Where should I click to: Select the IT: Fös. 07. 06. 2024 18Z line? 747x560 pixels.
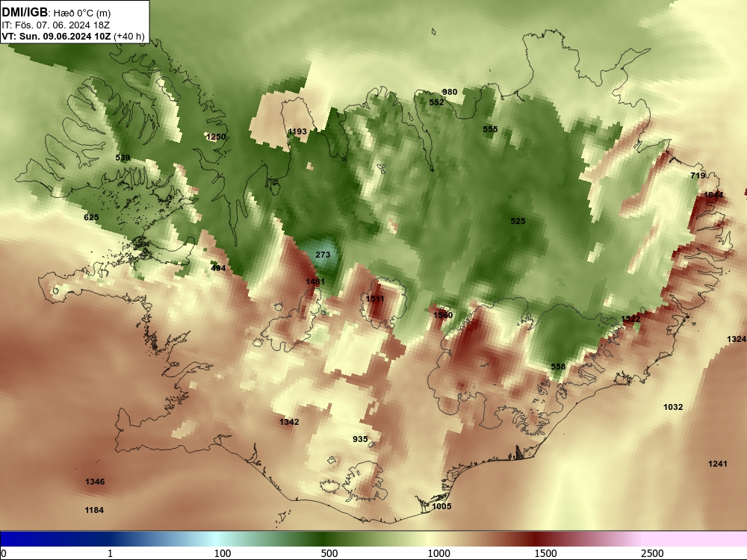coord(56,25)
